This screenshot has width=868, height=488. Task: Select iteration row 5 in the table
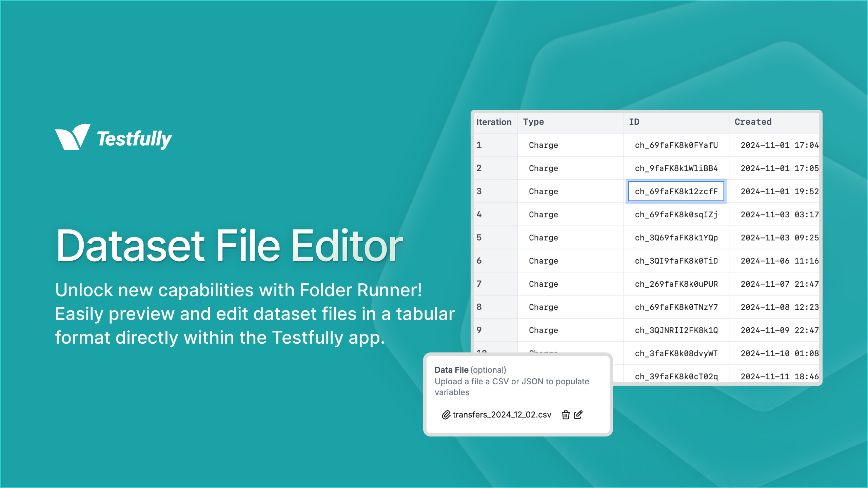coord(480,238)
